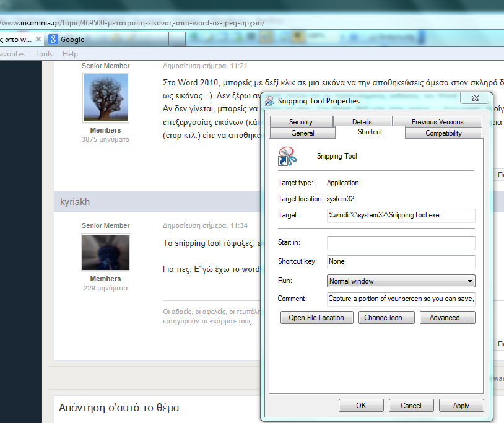Open the Compatibility tab
Image resolution: width=504 pixels, height=423 pixels.
click(x=443, y=133)
